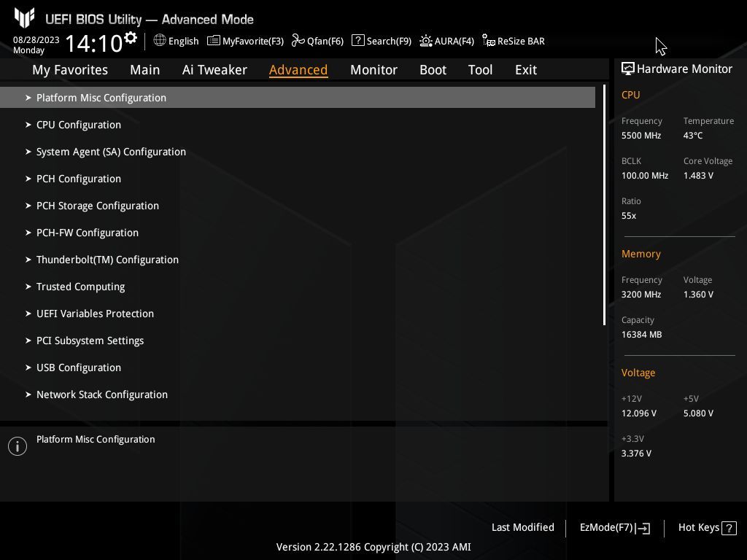
Task: Click the Hardware Monitor title
Action: tap(684, 69)
